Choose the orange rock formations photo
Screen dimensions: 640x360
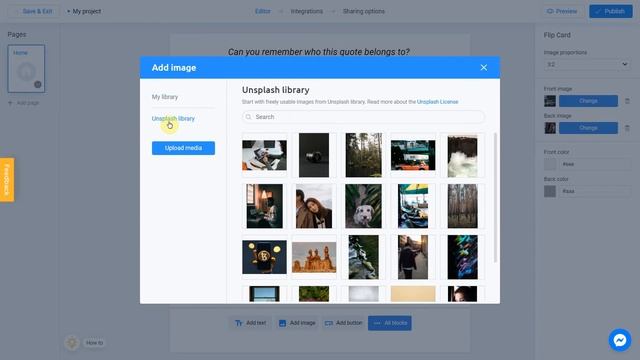tap(314, 257)
